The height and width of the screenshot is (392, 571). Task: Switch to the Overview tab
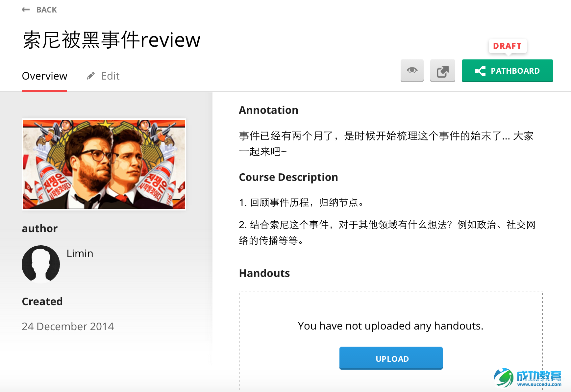pyautogui.click(x=44, y=76)
